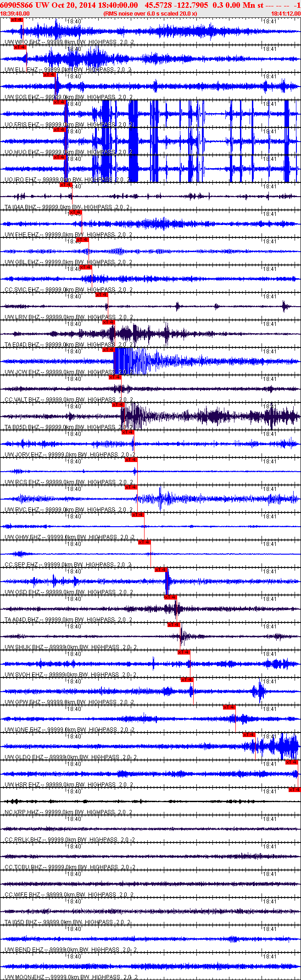The width and height of the screenshot is (301, 980).
Task: Click the 'UW FHE EHZ' station label
Action: (22, 235)
